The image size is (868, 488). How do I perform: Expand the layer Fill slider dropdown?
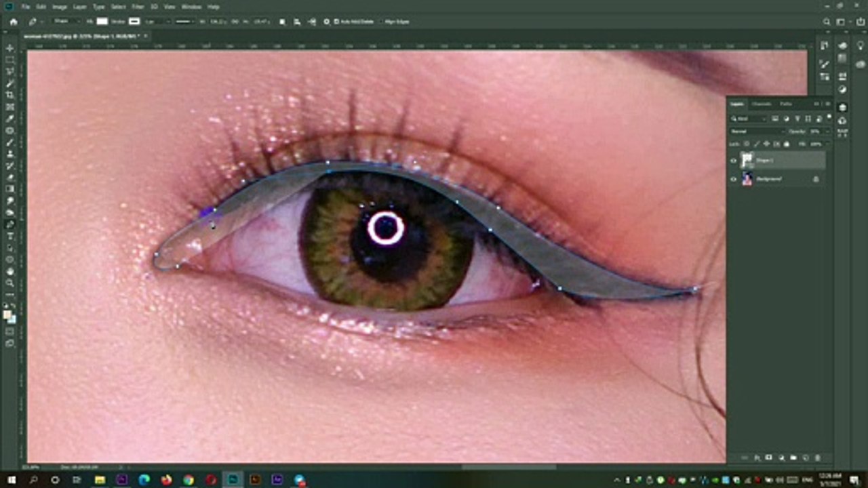tap(828, 144)
